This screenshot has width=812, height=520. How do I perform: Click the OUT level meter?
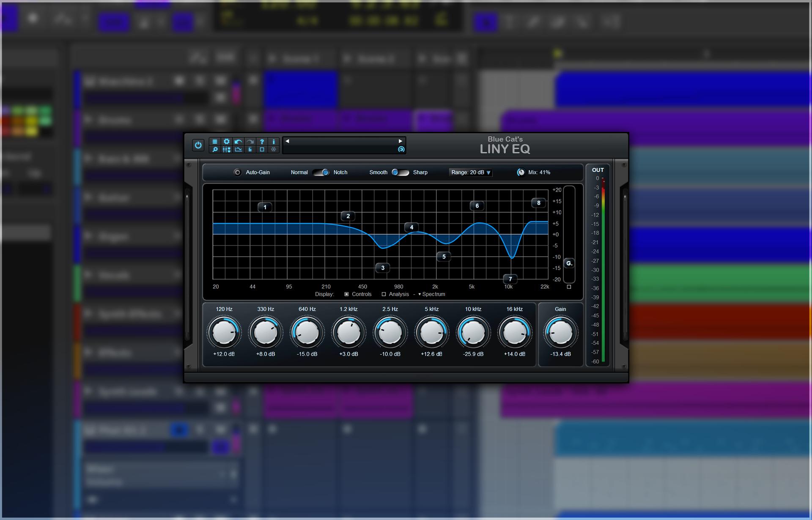click(x=604, y=270)
